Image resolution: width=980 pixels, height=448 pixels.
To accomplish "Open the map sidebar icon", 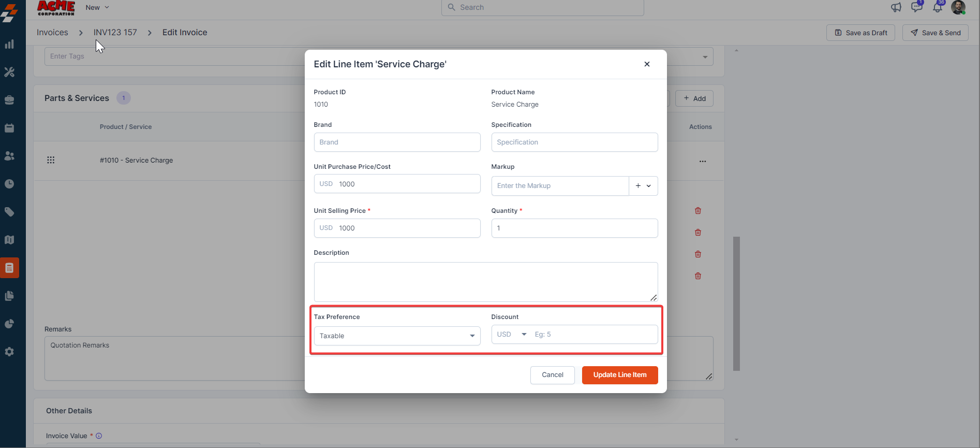I will pos(9,240).
